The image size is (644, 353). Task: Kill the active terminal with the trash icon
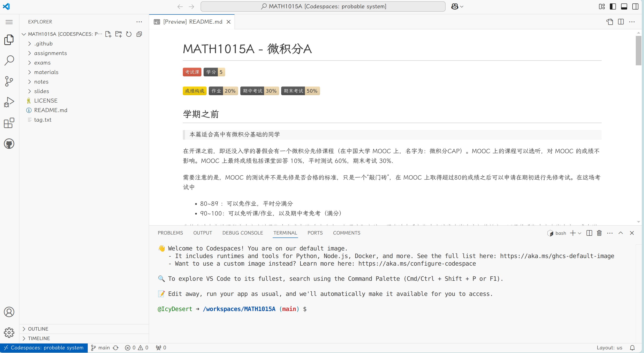coord(599,233)
